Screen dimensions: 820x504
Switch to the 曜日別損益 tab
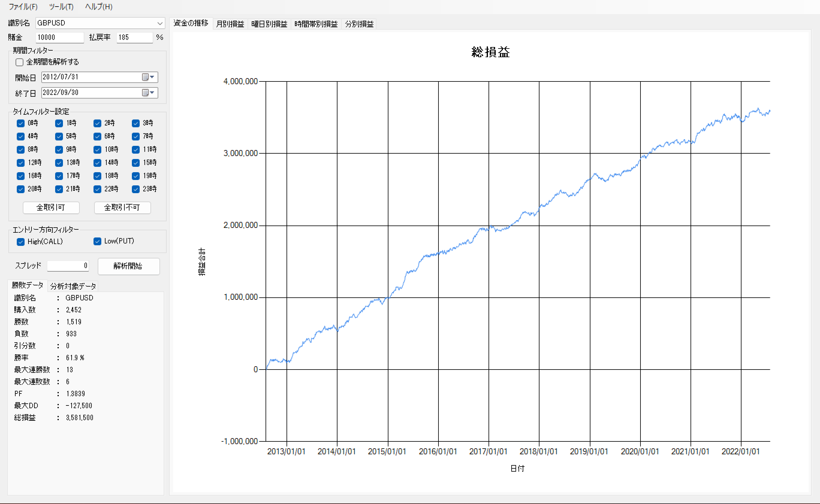click(x=269, y=24)
